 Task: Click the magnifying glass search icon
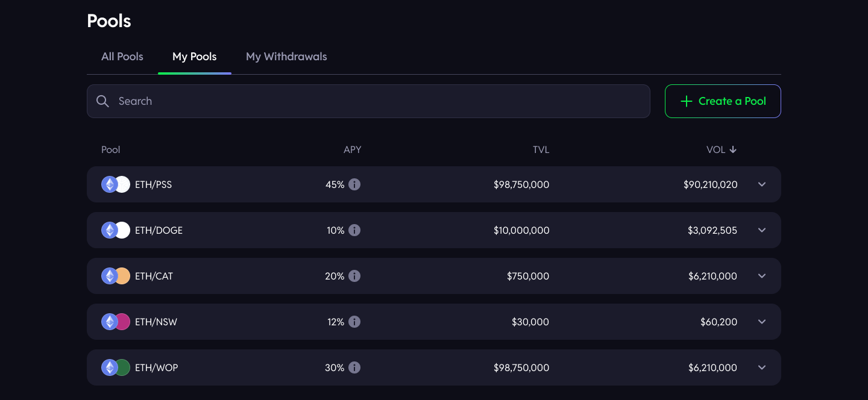pos(103,101)
